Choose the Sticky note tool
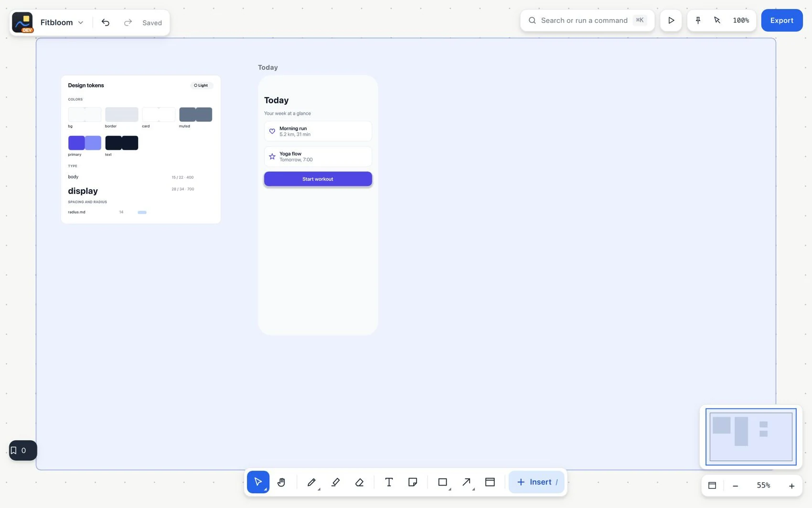 (x=413, y=482)
